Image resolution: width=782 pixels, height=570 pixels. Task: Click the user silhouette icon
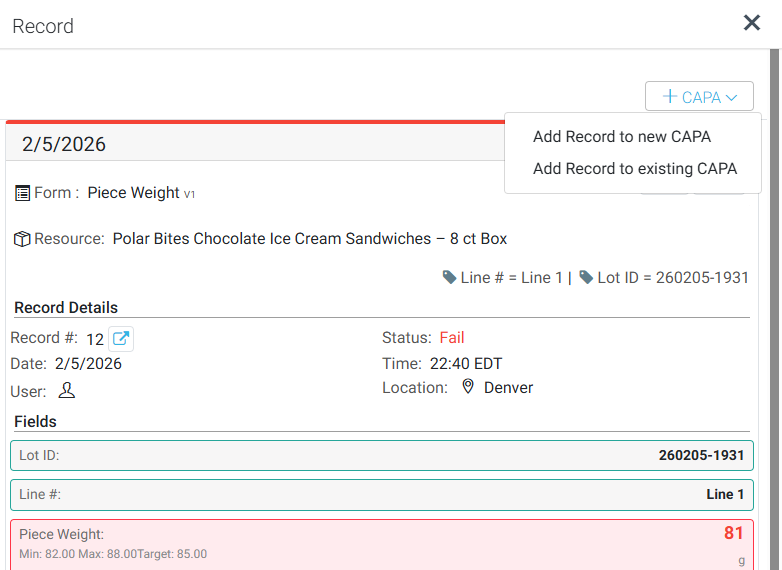[67, 390]
